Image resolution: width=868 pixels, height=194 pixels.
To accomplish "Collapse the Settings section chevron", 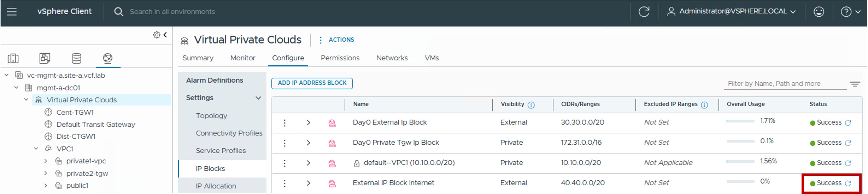I will point(259,98).
